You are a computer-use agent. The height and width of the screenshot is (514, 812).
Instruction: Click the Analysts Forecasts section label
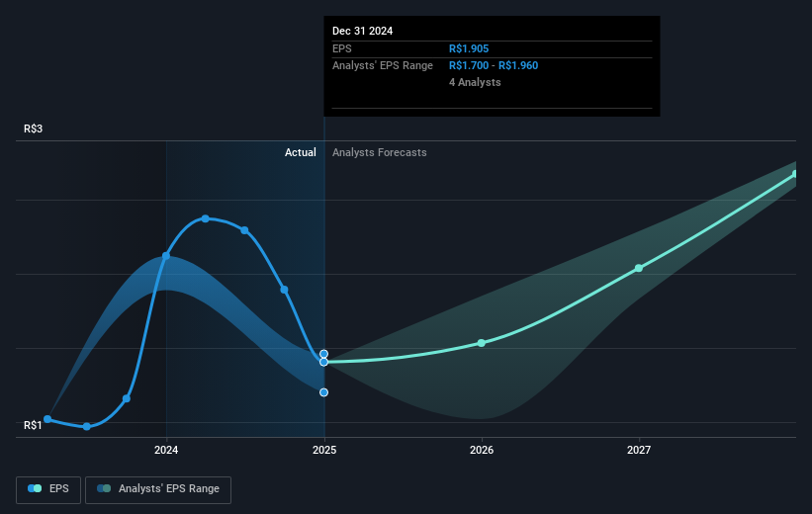point(380,152)
